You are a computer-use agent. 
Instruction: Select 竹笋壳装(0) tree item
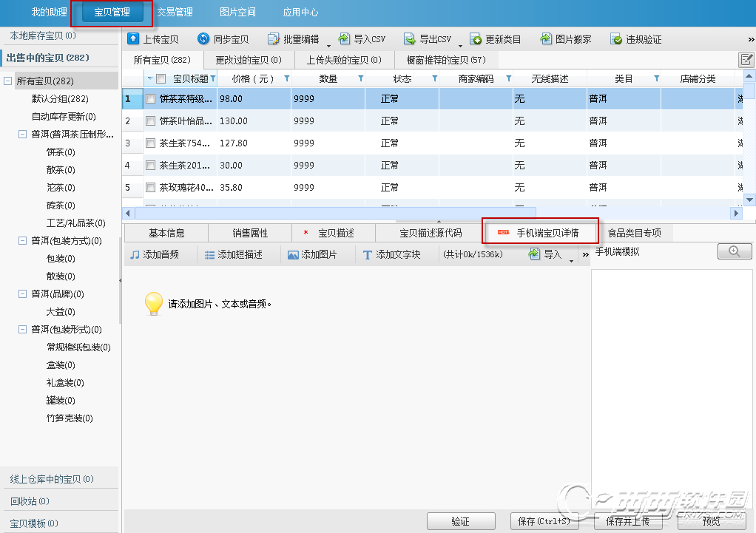[70, 418]
